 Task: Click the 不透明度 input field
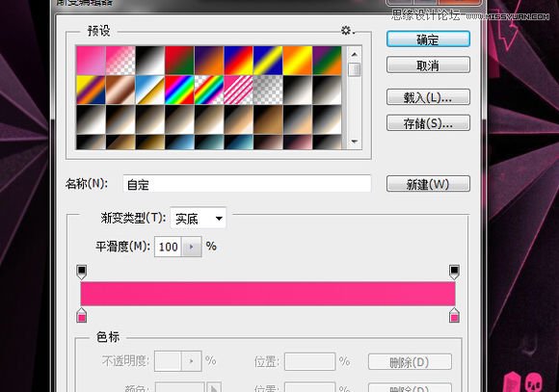click(169, 361)
